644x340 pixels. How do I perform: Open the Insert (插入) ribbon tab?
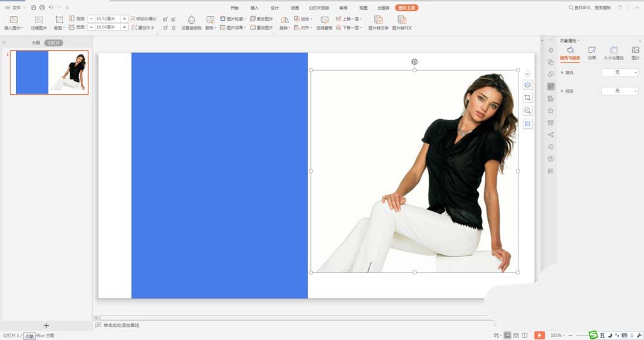(254, 8)
